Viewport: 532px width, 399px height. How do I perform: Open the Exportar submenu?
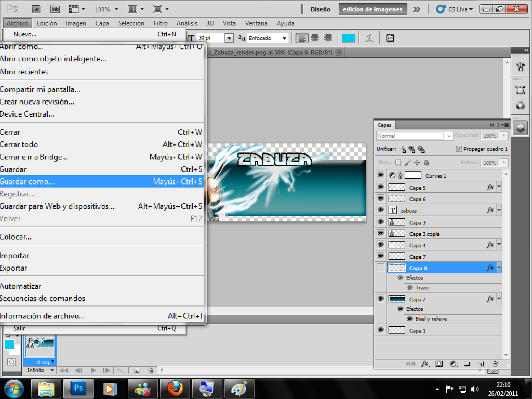pyautogui.click(x=101, y=268)
